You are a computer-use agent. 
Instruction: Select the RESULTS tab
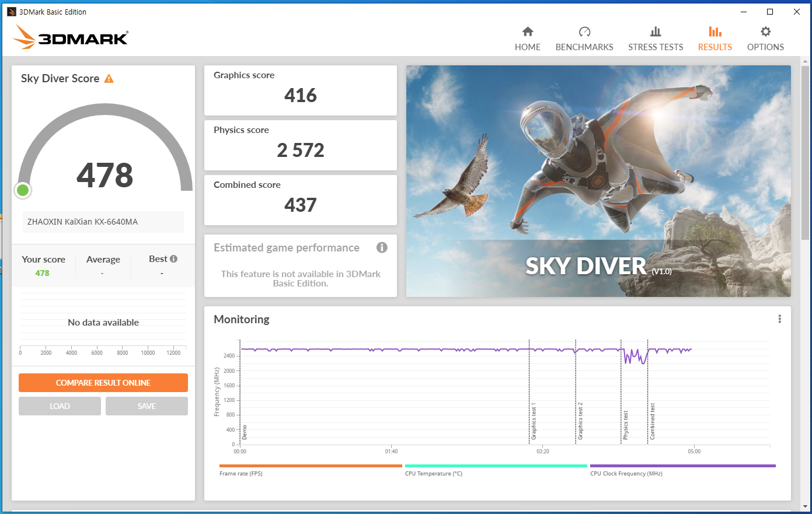[715, 39]
